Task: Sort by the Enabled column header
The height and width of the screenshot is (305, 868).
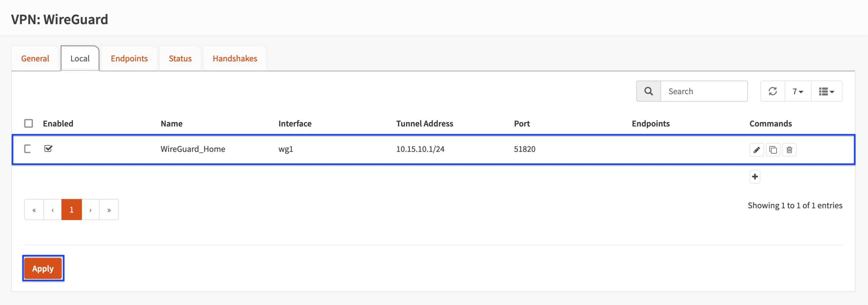Action: [58, 124]
